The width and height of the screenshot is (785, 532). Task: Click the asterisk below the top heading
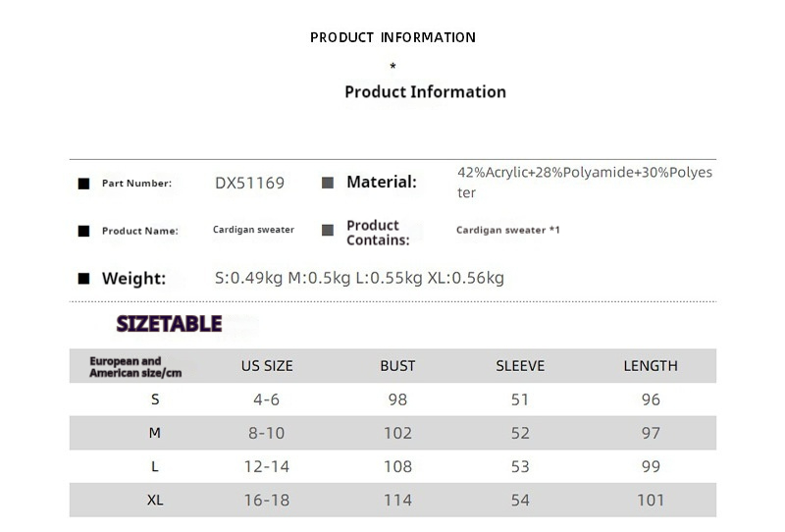(x=392, y=66)
